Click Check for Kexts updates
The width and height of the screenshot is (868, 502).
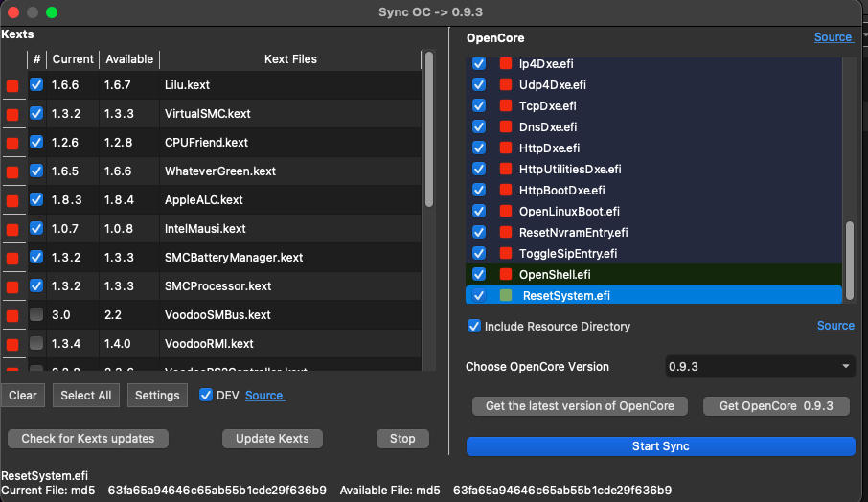88,439
